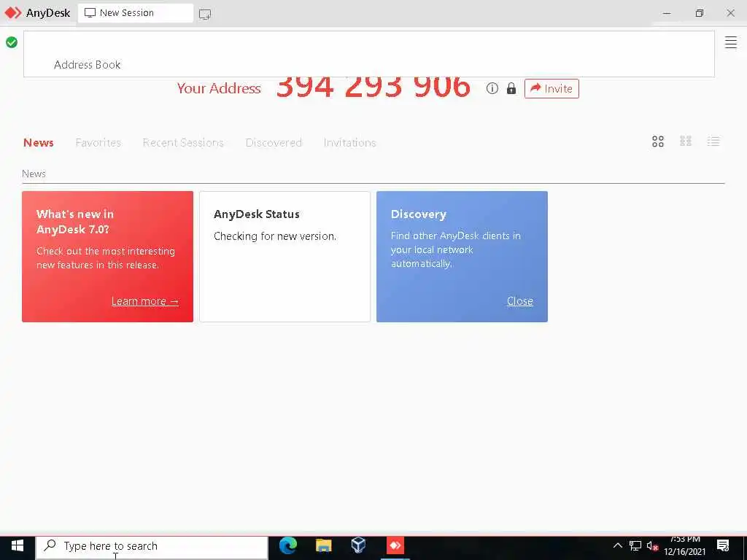Open File Explorer from the taskbar

tap(323, 545)
